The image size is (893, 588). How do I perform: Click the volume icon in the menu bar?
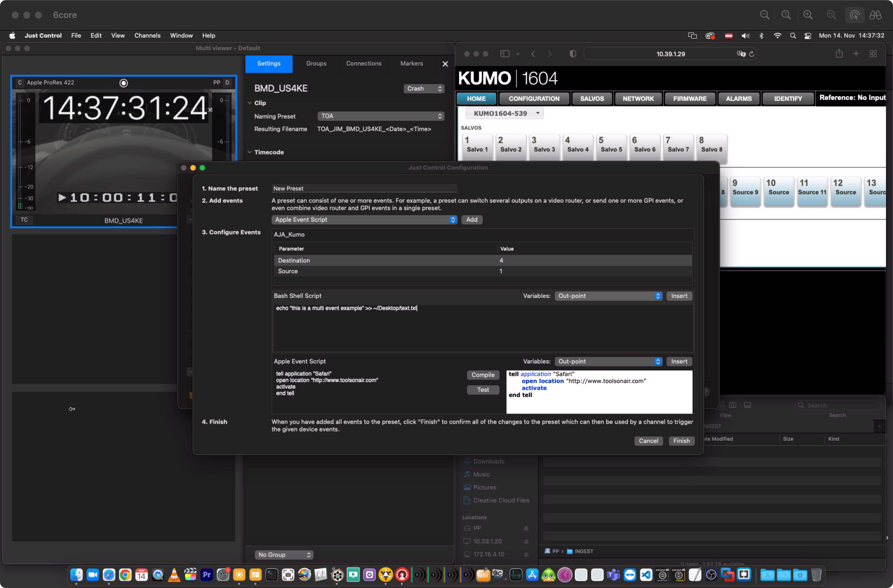[x=745, y=36]
